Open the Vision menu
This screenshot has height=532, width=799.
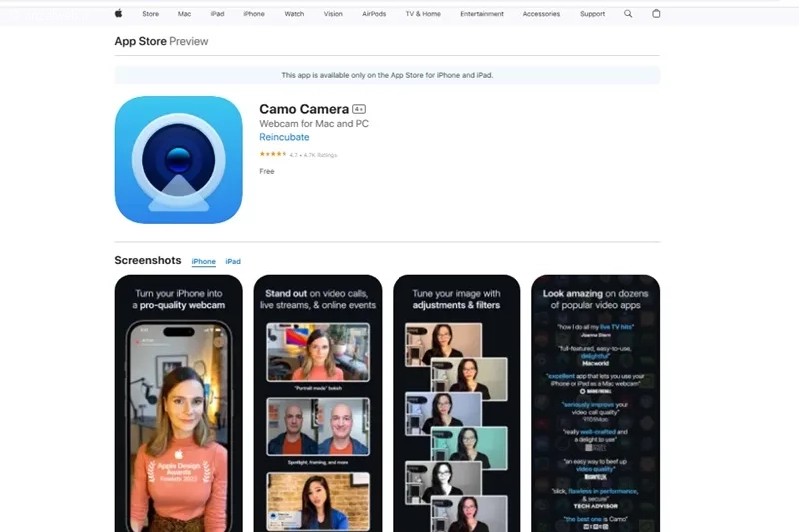point(333,14)
